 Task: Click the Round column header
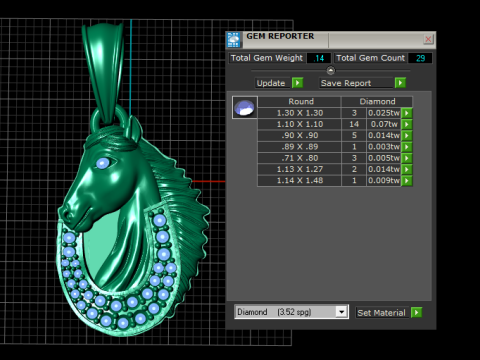(299, 101)
